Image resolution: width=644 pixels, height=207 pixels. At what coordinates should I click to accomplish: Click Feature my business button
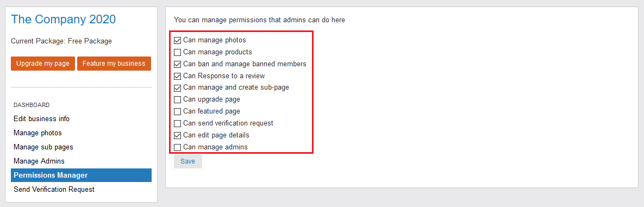click(114, 64)
